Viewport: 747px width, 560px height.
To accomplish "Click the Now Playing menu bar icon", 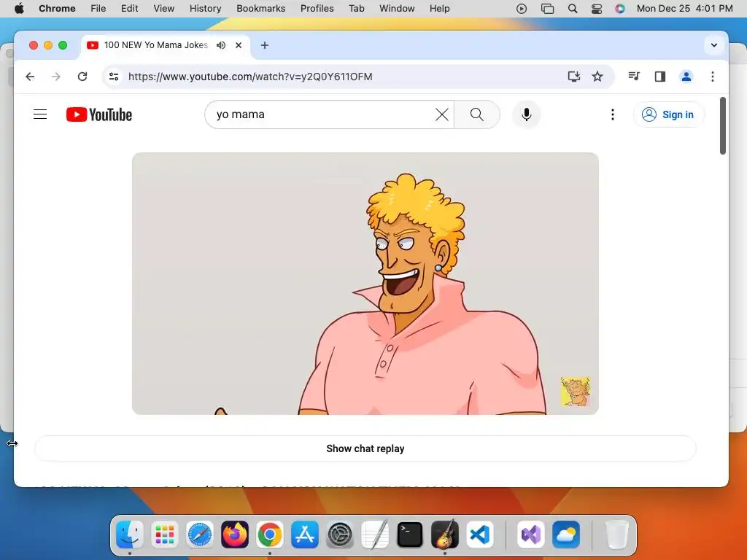I will tap(521, 9).
